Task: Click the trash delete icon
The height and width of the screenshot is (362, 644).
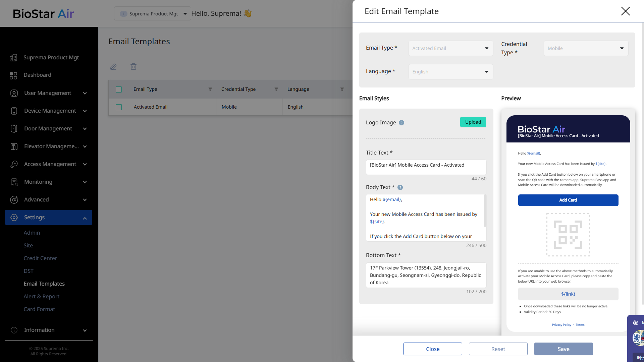Action: click(133, 67)
